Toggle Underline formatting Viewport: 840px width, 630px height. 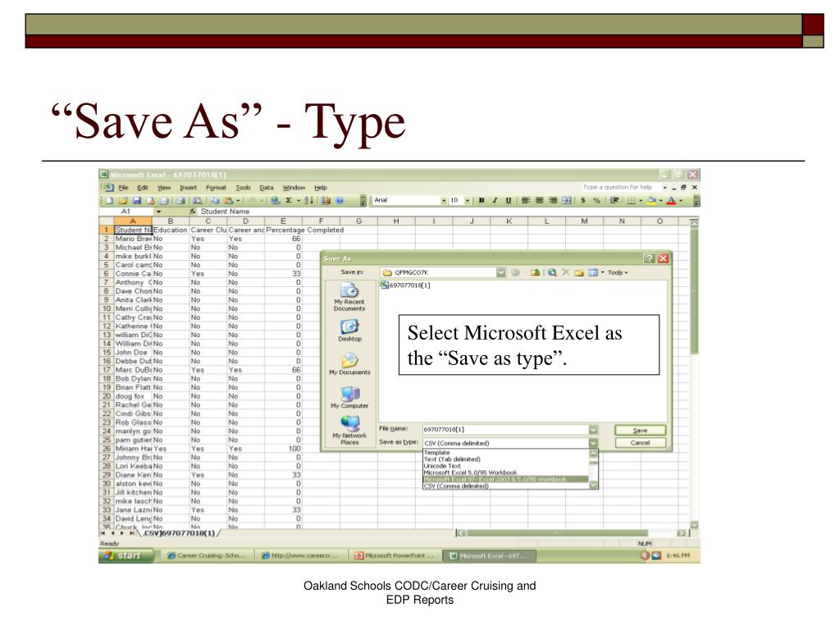[x=509, y=200]
